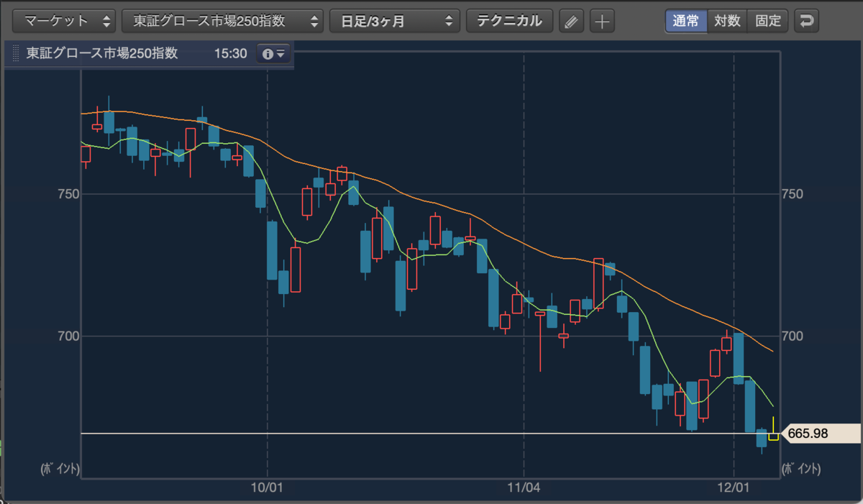Switch scale to 固定 mode
Viewport: 863px width, 504px height.
tap(768, 21)
